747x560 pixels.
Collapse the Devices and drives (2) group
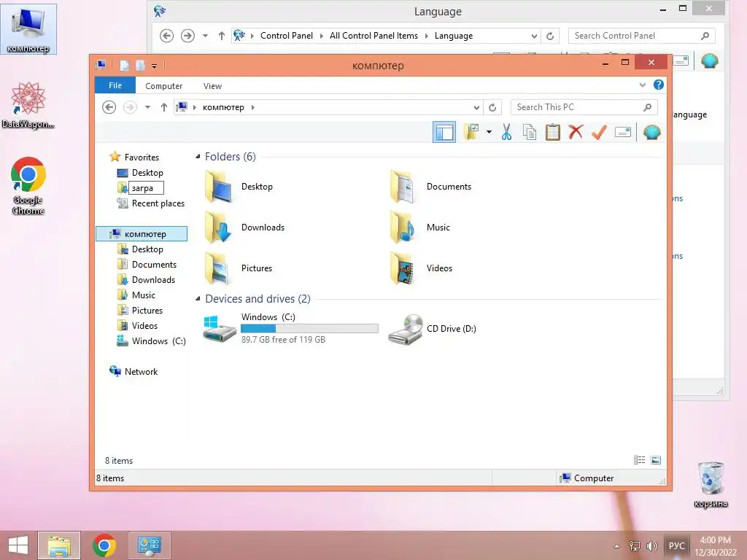(198, 299)
